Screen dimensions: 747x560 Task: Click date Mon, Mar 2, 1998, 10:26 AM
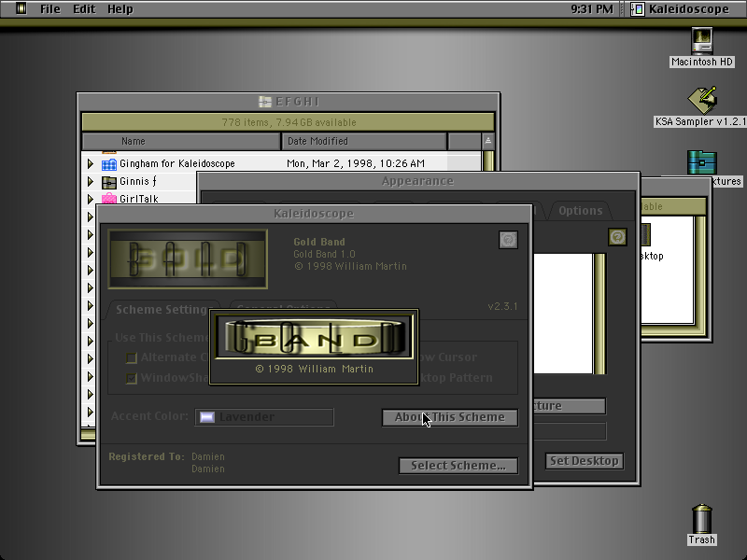click(356, 164)
